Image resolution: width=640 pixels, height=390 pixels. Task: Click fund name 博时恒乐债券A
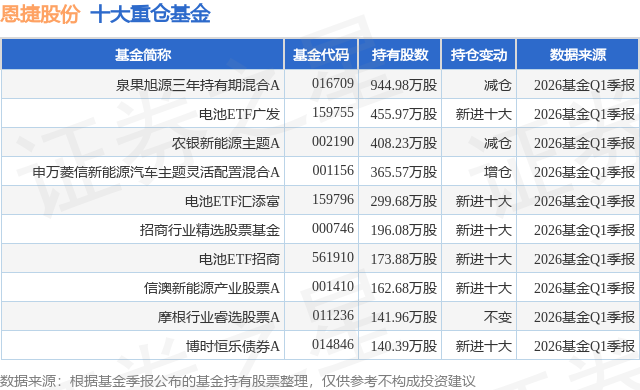(x=233, y=346)
